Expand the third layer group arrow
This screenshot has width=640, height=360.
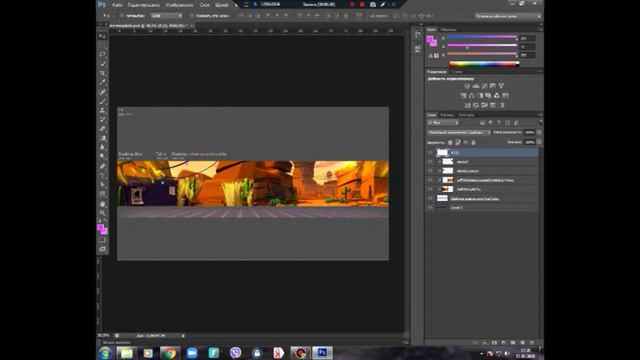[439, 171]
